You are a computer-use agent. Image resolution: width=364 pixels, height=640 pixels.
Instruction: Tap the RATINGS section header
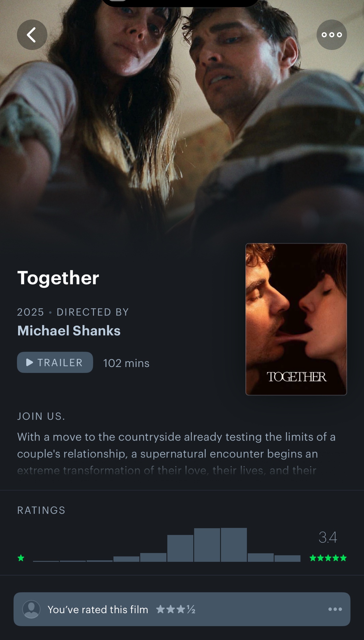41,510
